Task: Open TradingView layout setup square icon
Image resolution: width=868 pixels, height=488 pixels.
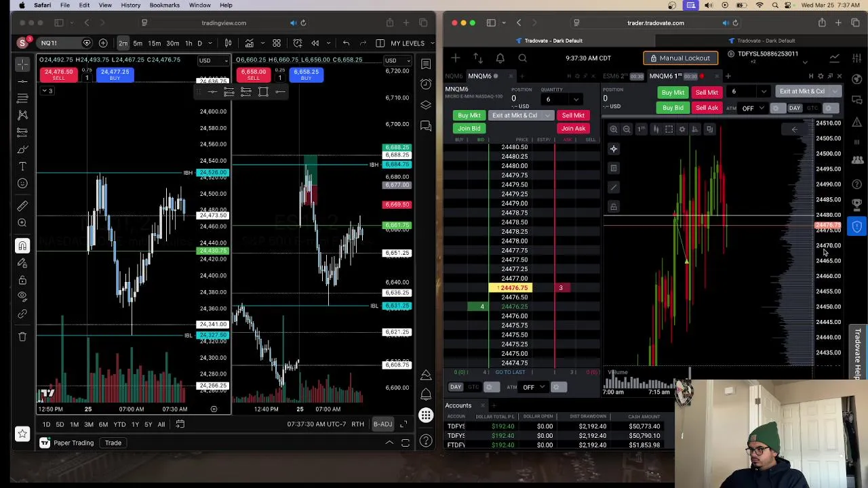Action: 380,43
